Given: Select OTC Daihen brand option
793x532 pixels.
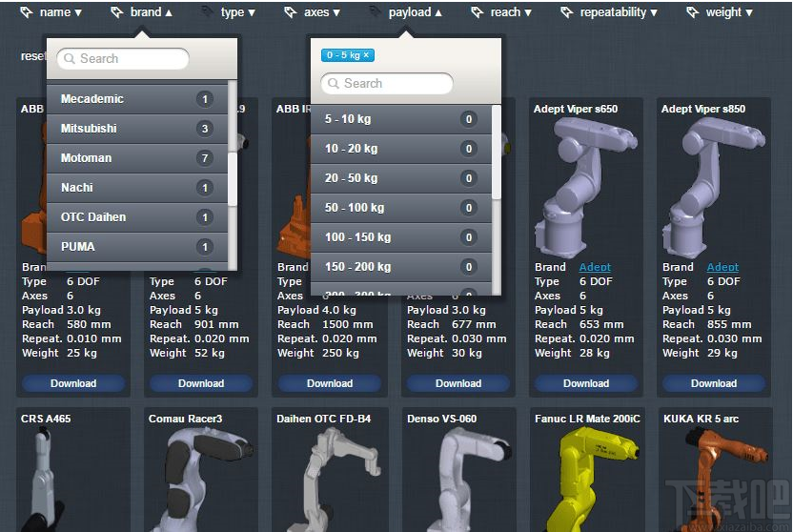Looking at the screenshot, I should click(x=137, y=217).
